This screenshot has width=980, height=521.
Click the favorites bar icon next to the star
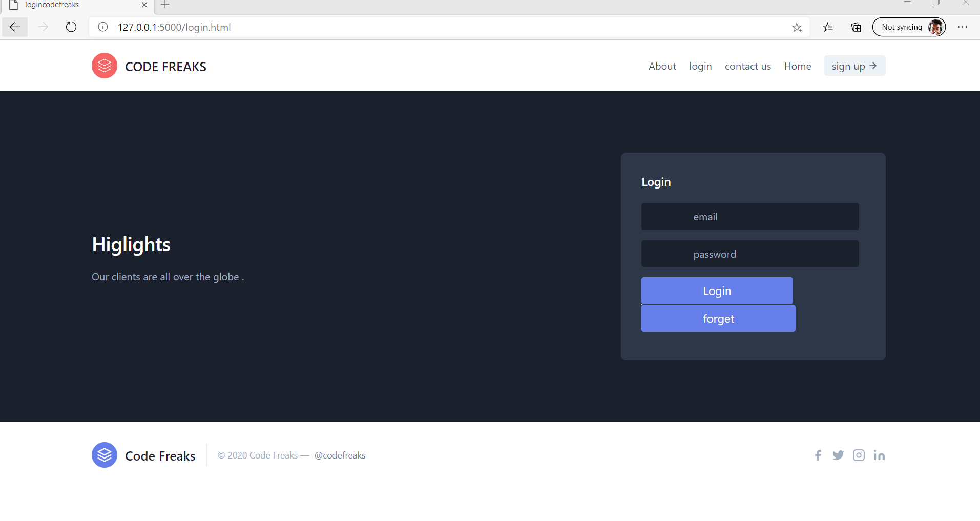pos(828,27)
